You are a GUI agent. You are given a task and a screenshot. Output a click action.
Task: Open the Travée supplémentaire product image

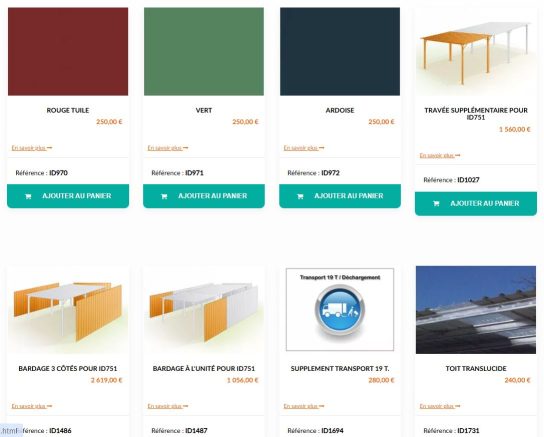coord(476,52)
